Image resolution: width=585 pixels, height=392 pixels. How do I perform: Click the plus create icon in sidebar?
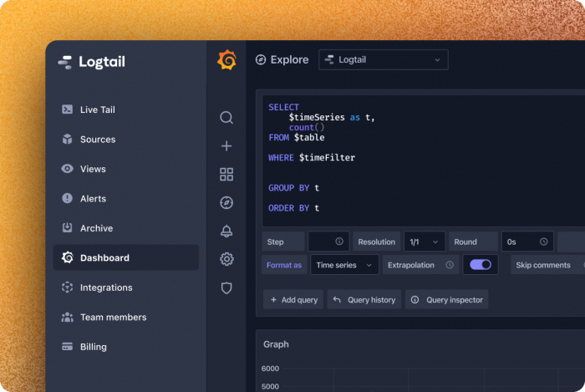226,145
